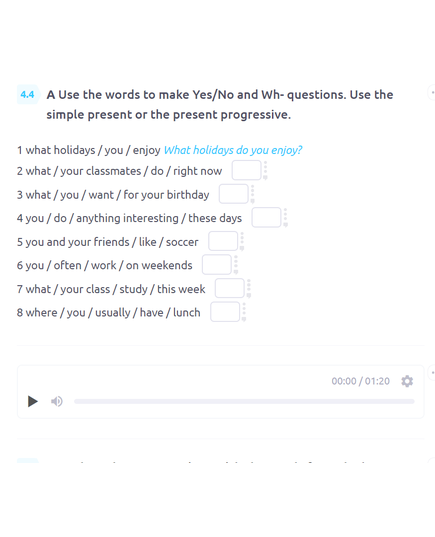Mute the audio player volume
Image resolution: width=435 pixels, height=537 pixels.
click(x=57, y=401)
